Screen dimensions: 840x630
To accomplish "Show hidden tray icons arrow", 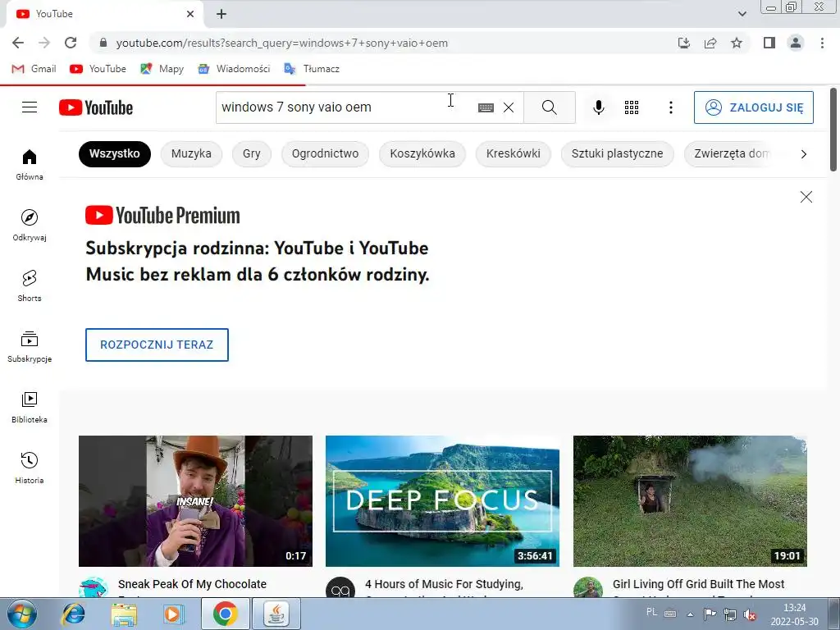I will (690, 614).
